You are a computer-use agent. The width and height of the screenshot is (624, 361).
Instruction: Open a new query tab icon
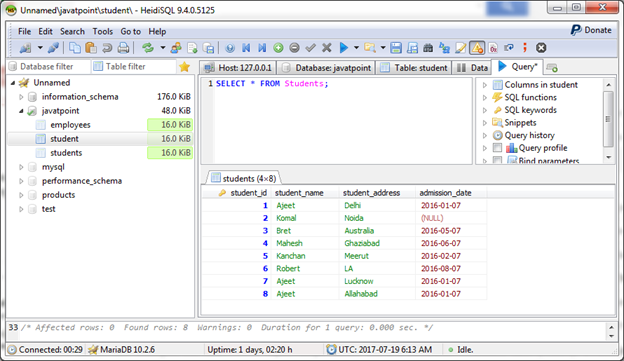[x=552, y=68]
